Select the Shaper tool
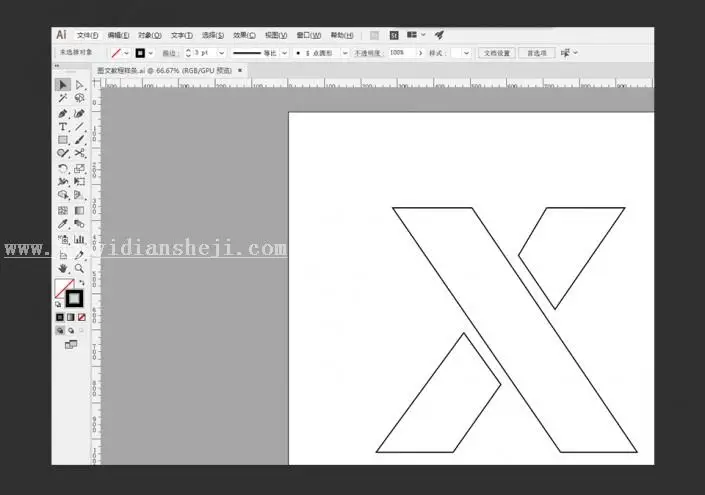 (x=62, y=153)
